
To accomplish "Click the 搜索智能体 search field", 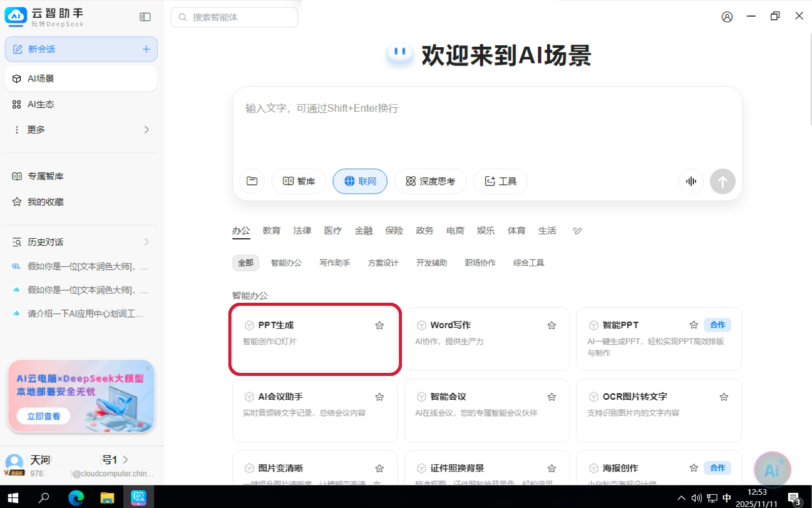I will (234, 17).
